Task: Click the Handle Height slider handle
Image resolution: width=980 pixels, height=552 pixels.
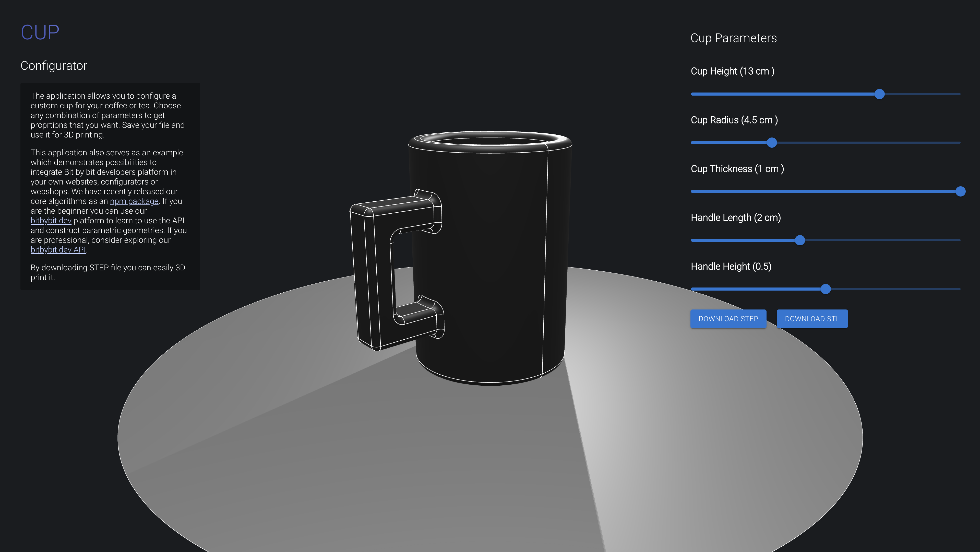Action: coord(825,289)
